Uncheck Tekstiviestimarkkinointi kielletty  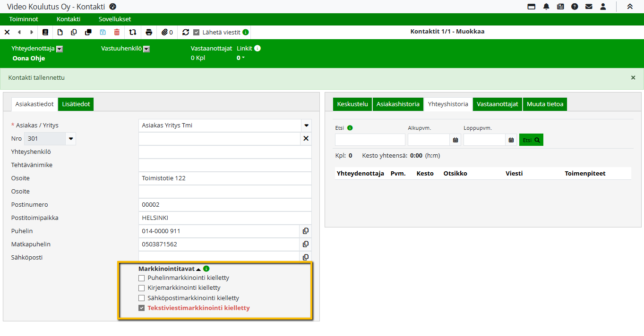141,308
